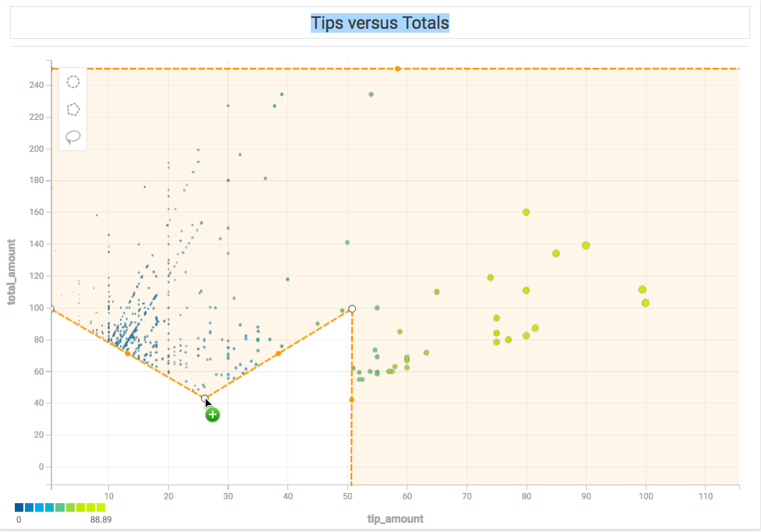Click the orange midpoint on lower-left polygon edge
761x532 pixels.
tap(128, 354)
